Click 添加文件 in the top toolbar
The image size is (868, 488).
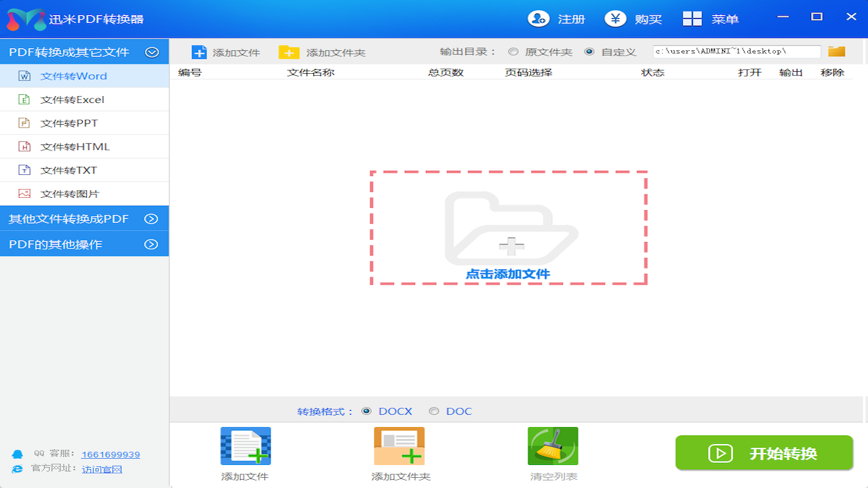[x=225, y=51]
